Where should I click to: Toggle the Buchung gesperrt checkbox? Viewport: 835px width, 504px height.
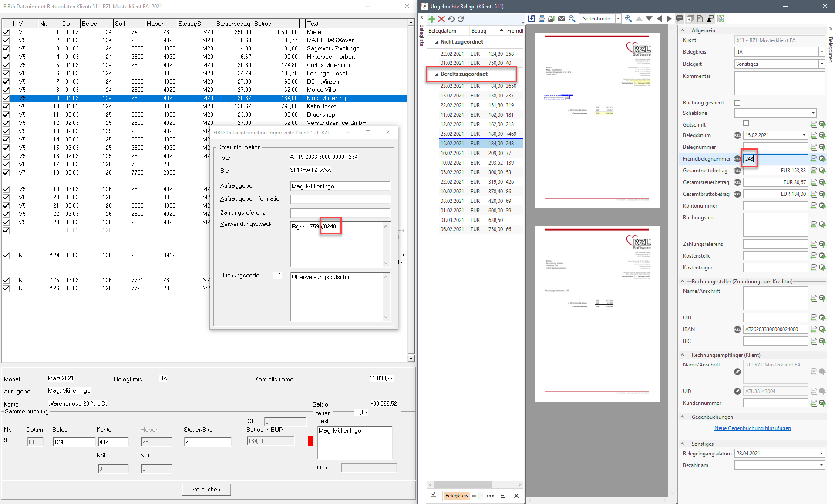pos(737,103)
